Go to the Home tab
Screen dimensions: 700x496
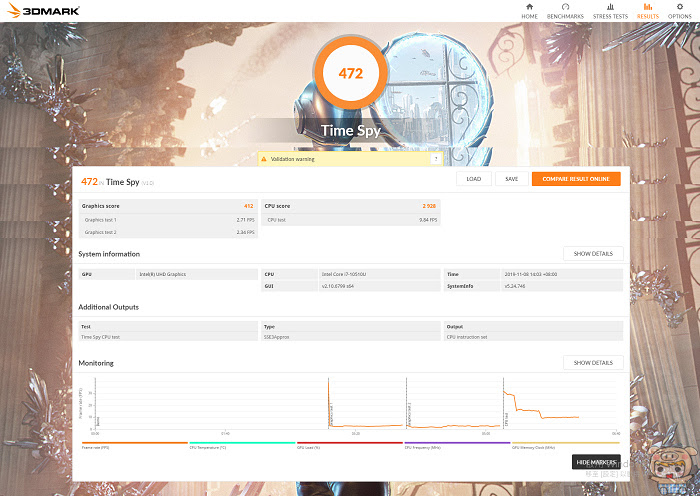tap(529, 11)
